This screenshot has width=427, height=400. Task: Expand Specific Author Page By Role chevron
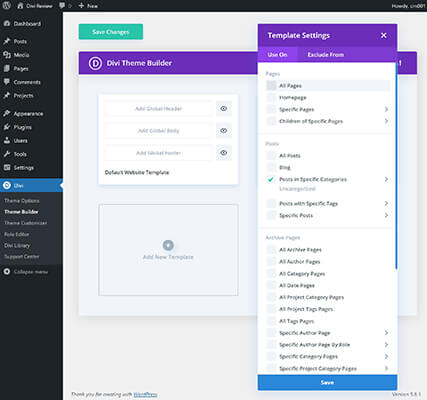click(x=386, y=345)
